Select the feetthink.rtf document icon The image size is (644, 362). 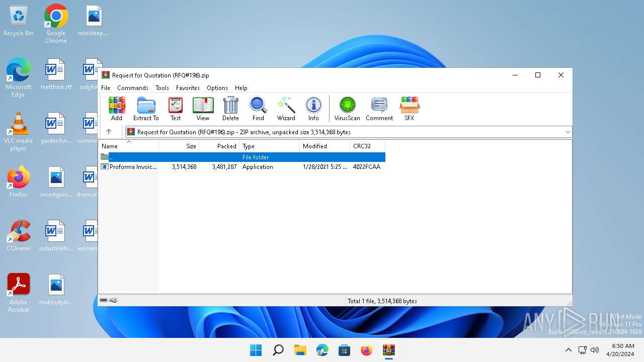pos(56,74)
